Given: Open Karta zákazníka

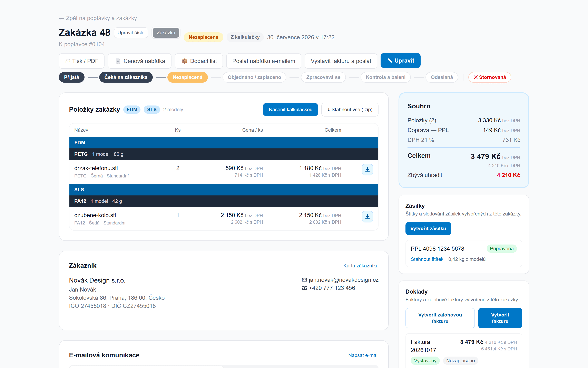Looking at the screenshot, I should pos(361,266).
